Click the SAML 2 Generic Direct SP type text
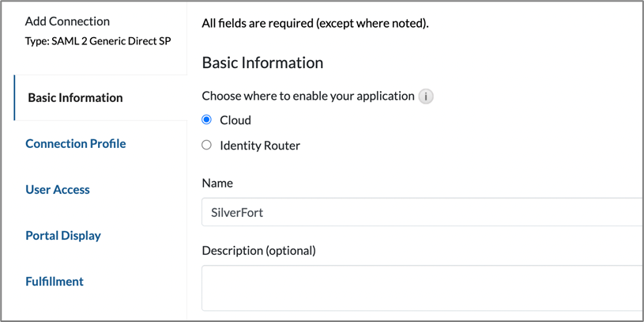The image size is (644, 322). [98, 40]
